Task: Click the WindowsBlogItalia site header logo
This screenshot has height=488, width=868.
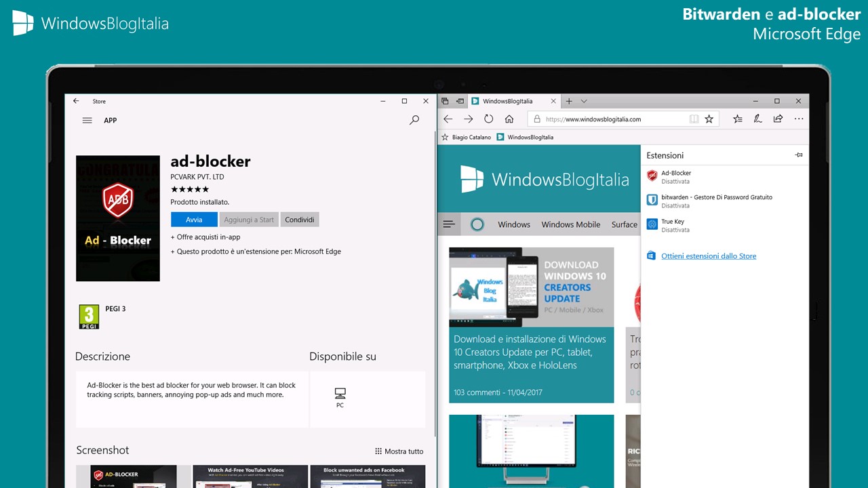Action: [545, 179]
